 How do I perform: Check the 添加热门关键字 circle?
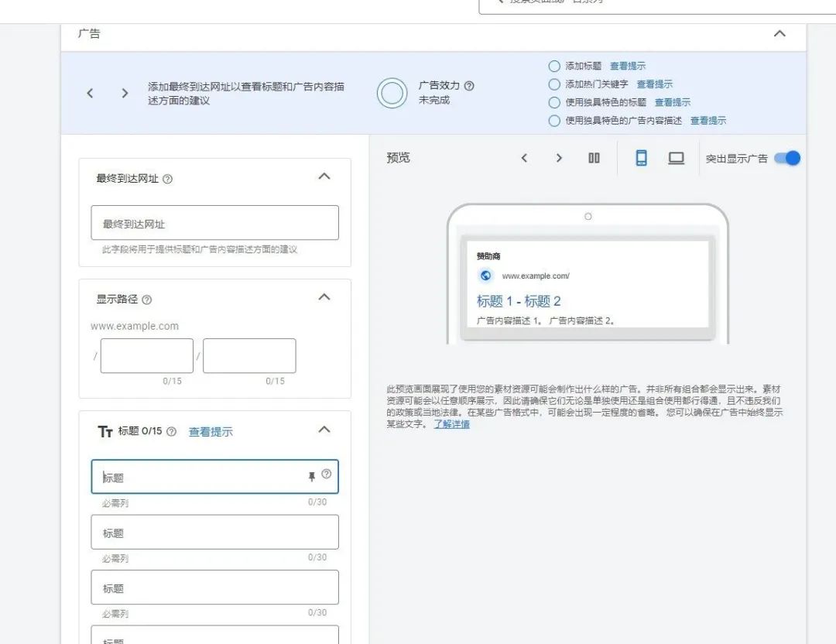(553, 84)
